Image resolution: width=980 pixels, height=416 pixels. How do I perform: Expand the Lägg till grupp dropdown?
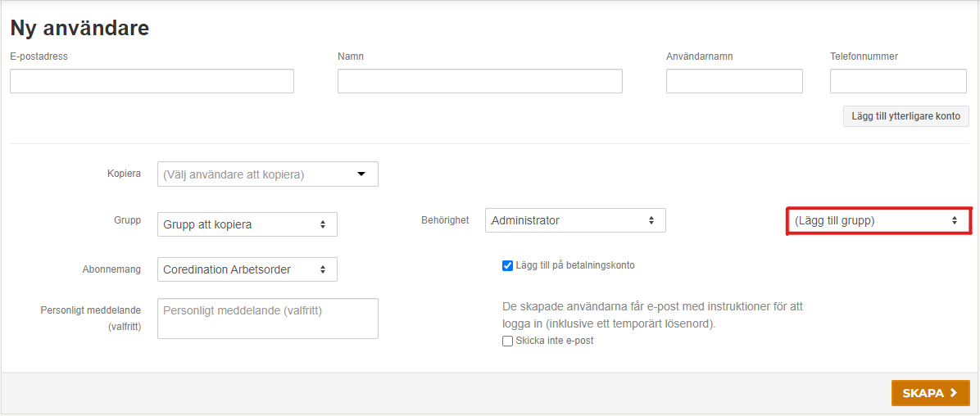[878, 220]
